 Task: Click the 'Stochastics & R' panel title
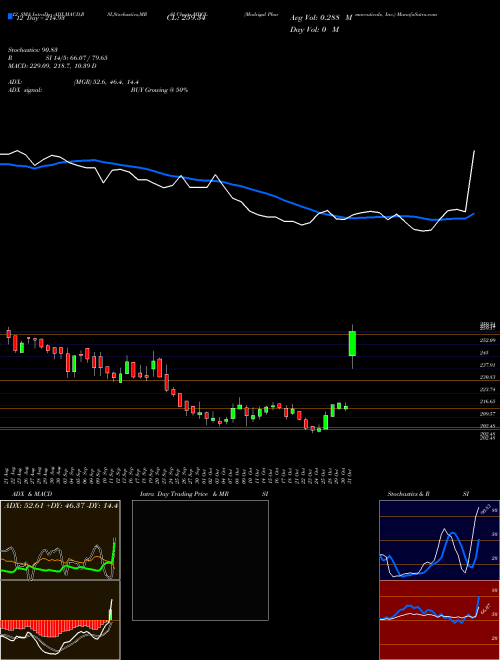click(x=409, y=494)
